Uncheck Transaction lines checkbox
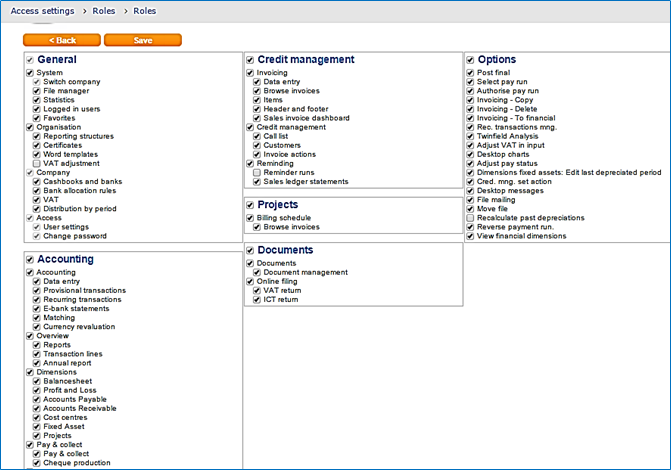 (x=37, y=354)
